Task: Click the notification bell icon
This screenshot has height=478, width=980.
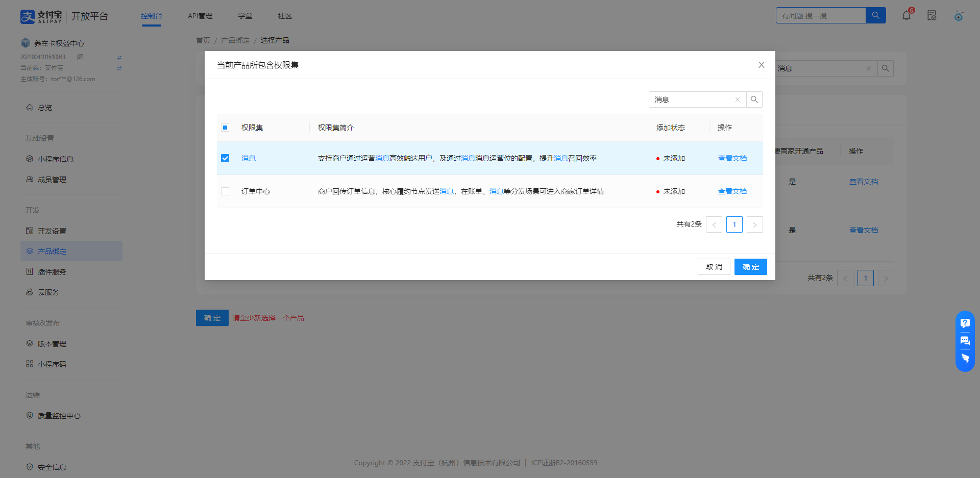Action: coord(906,16)
